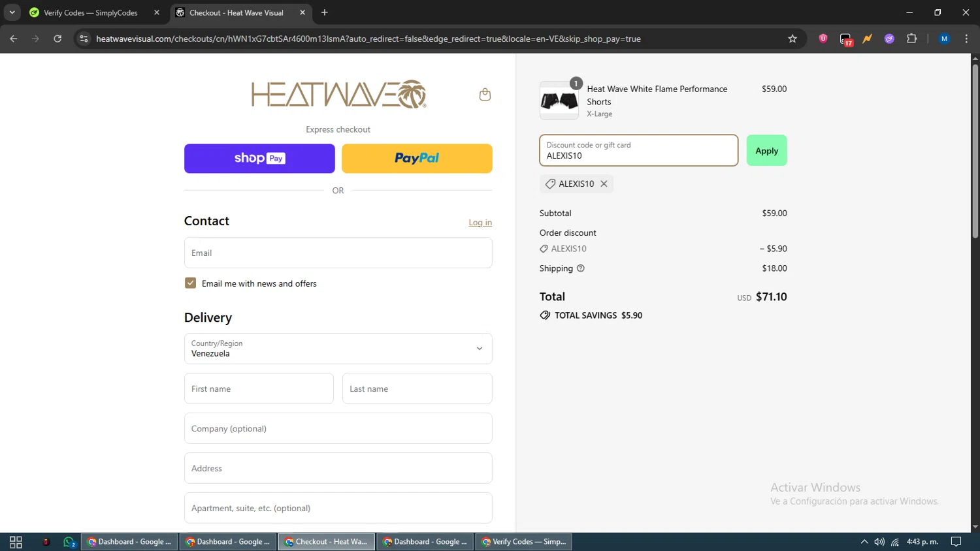Remove the ALEXIS10 discount tag
Viewport: 980px width, 551px height.
pos(604,184)
